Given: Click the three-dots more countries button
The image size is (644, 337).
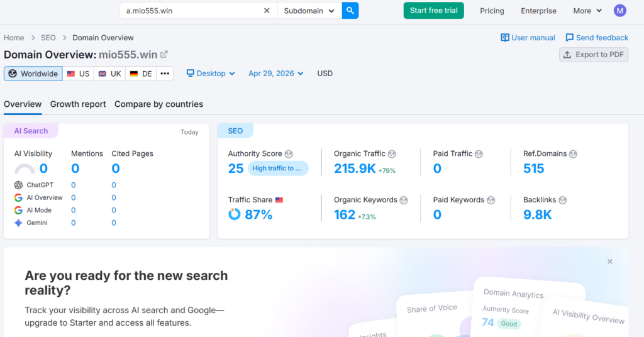Looking at the screenshot, I should pyautogui.click(x=165, y=74).
